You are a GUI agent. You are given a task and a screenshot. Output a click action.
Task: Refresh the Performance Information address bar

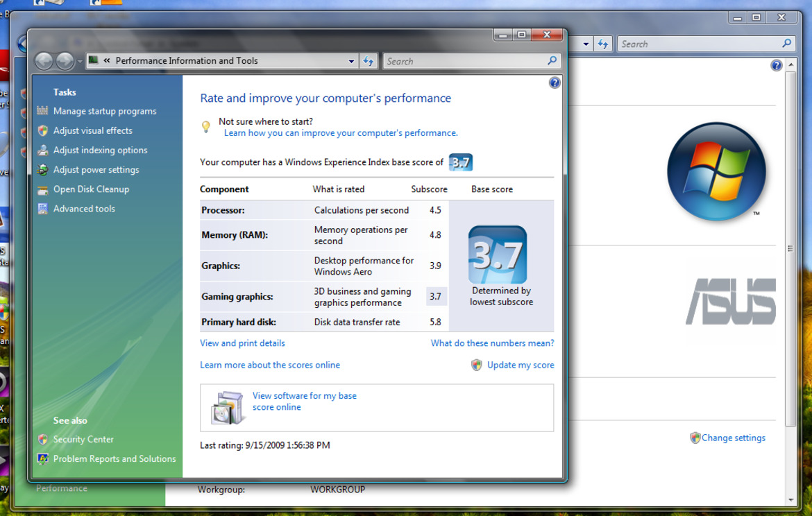tap(369, 61)
